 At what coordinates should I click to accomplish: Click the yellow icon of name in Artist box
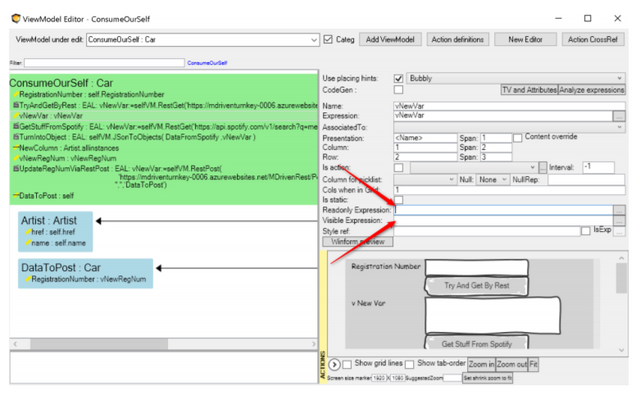click(28, 243)
